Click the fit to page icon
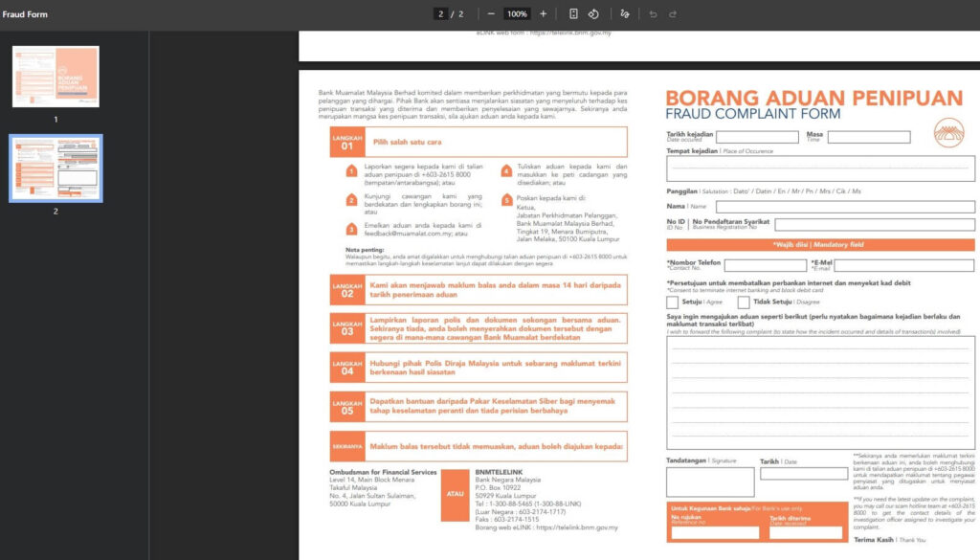 tap(573, 14)
